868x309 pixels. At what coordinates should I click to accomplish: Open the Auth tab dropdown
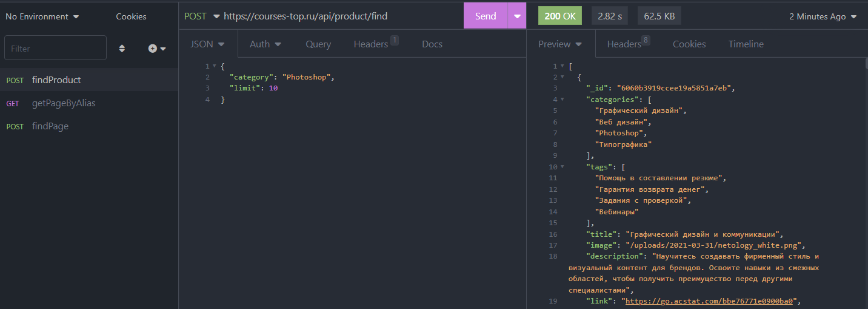[x=265, y=44]
